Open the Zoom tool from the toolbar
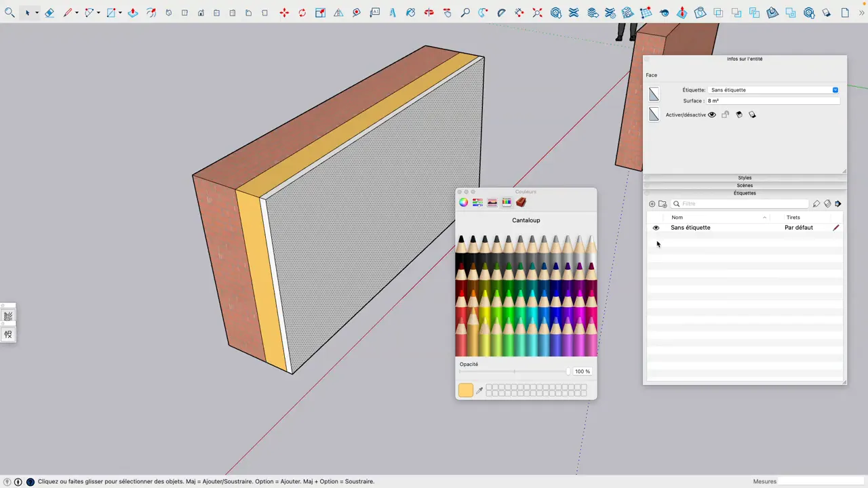This screenshot has width=868, height=488. (465, 13)
